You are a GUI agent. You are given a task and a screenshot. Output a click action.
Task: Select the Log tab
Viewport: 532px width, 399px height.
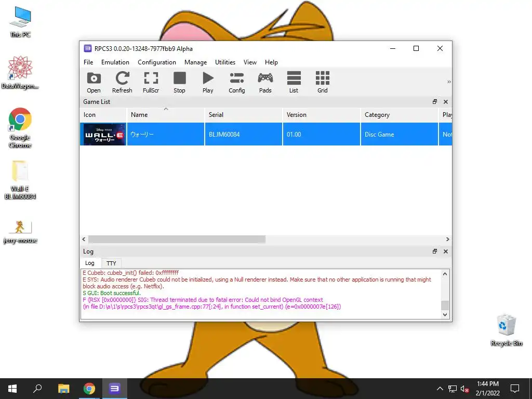point(89,263)
